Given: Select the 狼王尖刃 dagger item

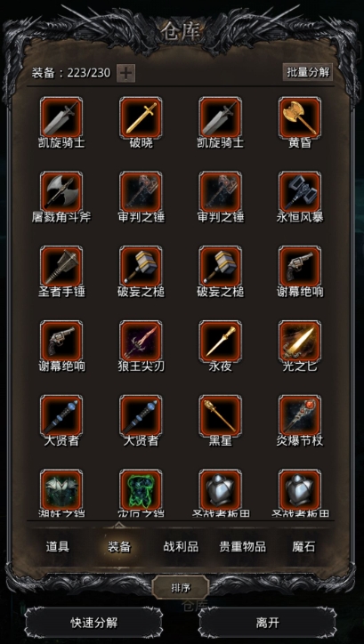Looking at the screenshot, I should click(141, 342).
